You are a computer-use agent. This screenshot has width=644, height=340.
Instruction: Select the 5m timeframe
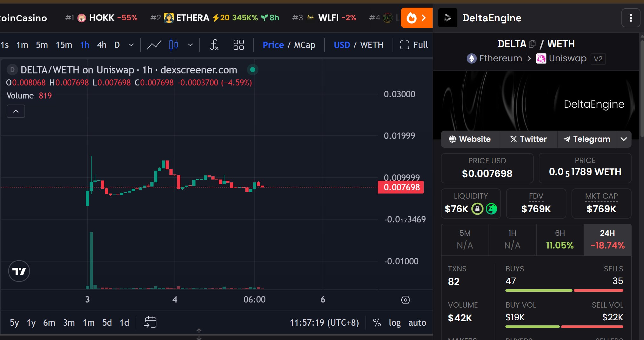click(x=42, y=45)
